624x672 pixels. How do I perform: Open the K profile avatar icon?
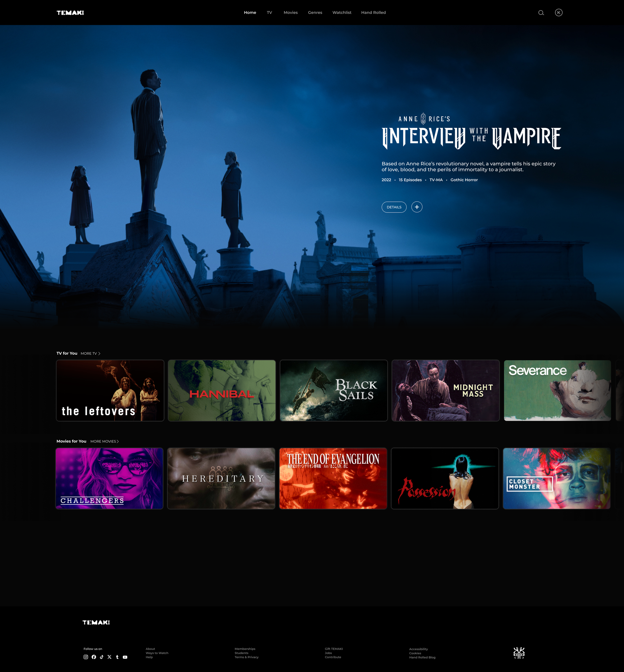559,12
